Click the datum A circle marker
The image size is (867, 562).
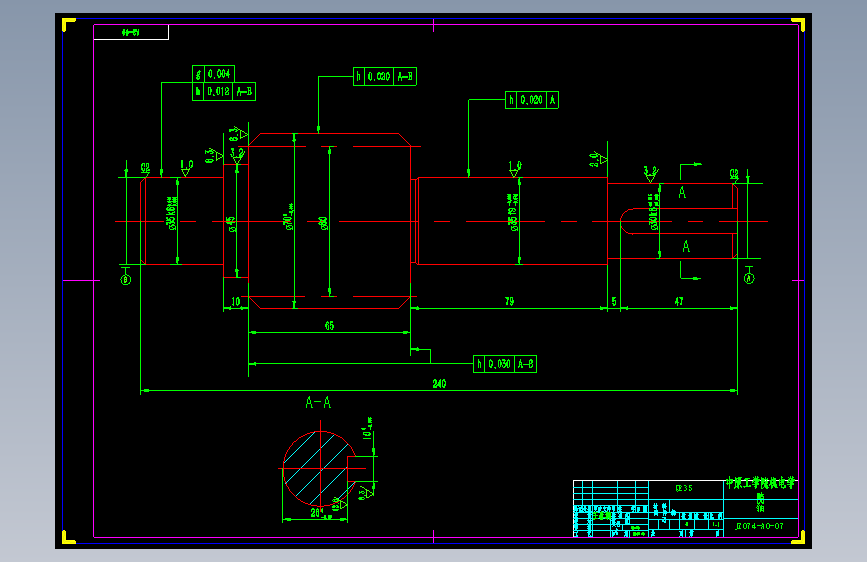pos(749,278)
